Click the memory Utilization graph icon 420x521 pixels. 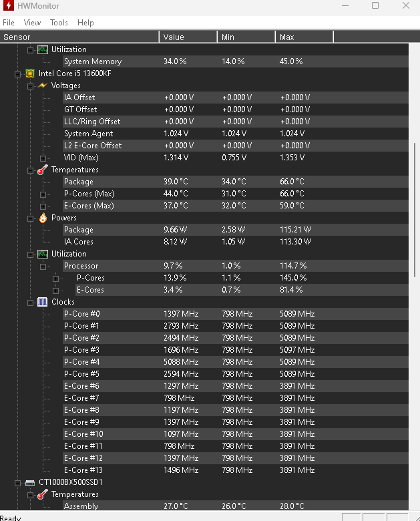coord(43,50)
